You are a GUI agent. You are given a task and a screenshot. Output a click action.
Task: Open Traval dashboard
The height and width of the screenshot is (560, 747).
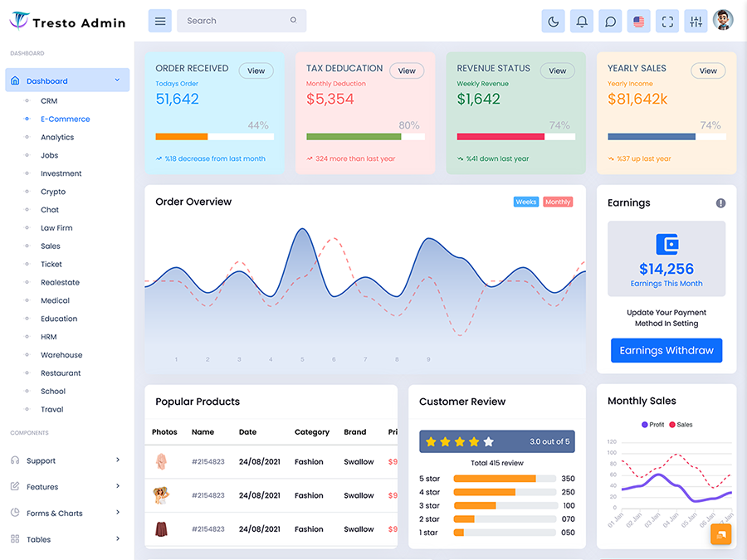pyautogui.click(x=52, y=409)
